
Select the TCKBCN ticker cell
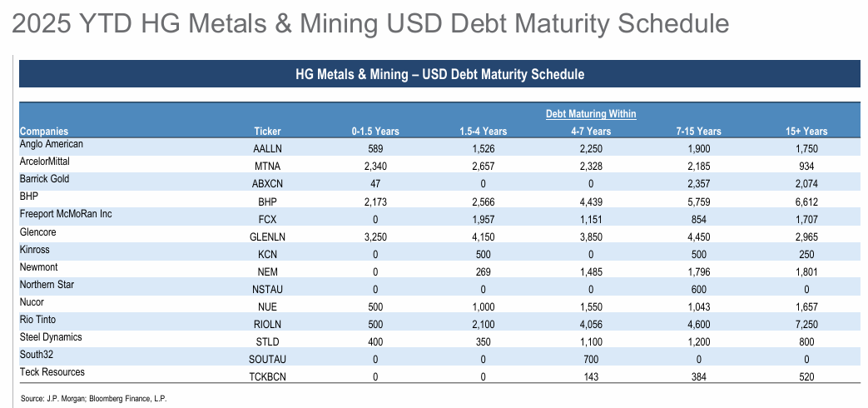click(x=267, y=376)
